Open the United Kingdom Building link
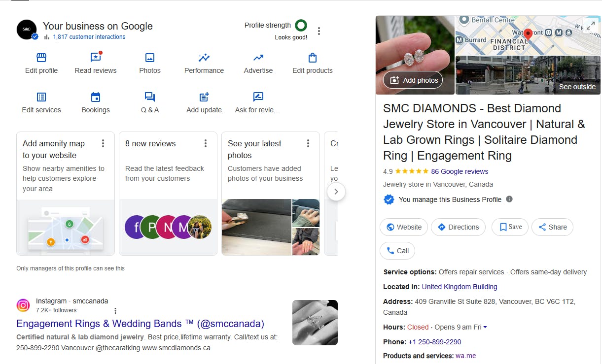Viewport: 602px width, 364px height. [x=460, y=287]
